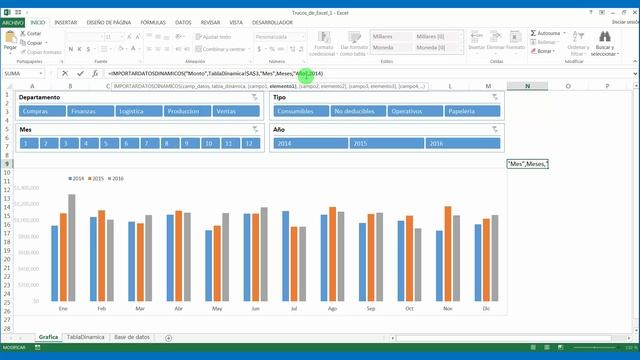The height and width of the screenshot is (360, 640).
Task: Open Dar formato como tabla
Action: (353, 44)
